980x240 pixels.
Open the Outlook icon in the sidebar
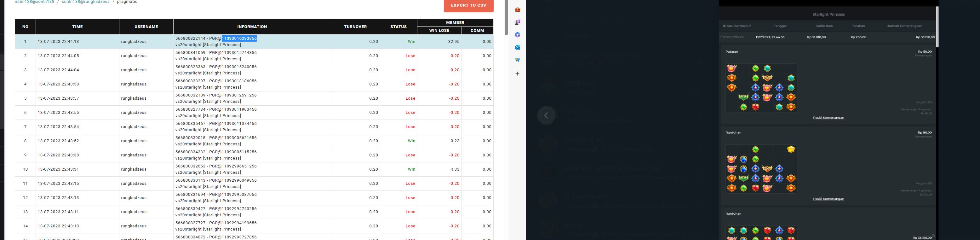coord(517,47)
